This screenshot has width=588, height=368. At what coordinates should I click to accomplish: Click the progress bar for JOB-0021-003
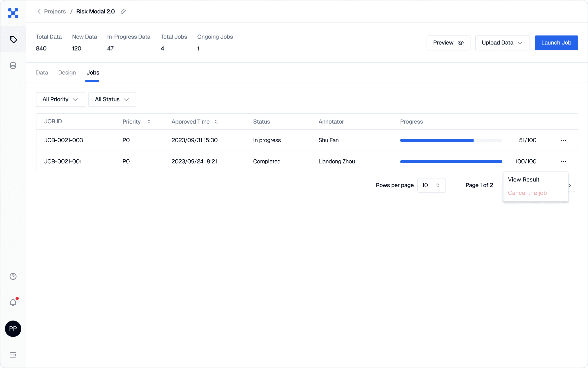[x=451, y=140]
